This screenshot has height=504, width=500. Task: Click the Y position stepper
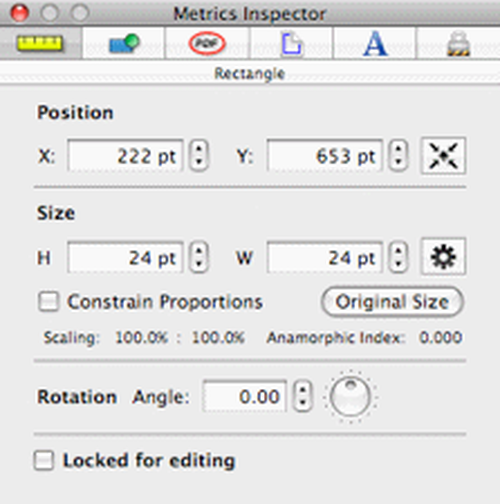(x=399, y=156)
